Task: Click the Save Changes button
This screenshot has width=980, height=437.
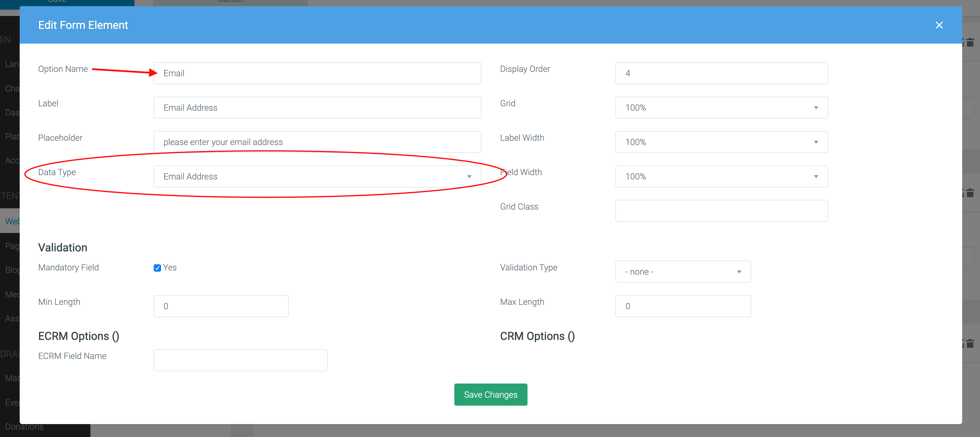Action: click(x=490, y=394)
